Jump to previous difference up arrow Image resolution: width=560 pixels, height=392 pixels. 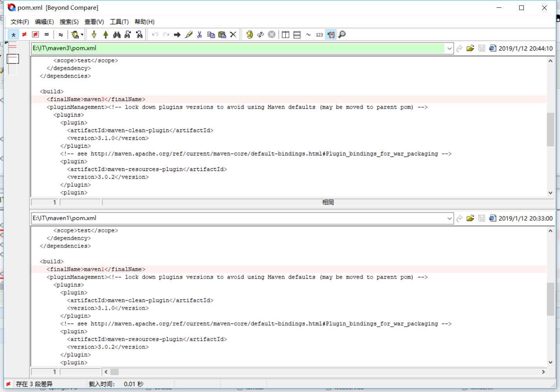(x=106, y=35)
